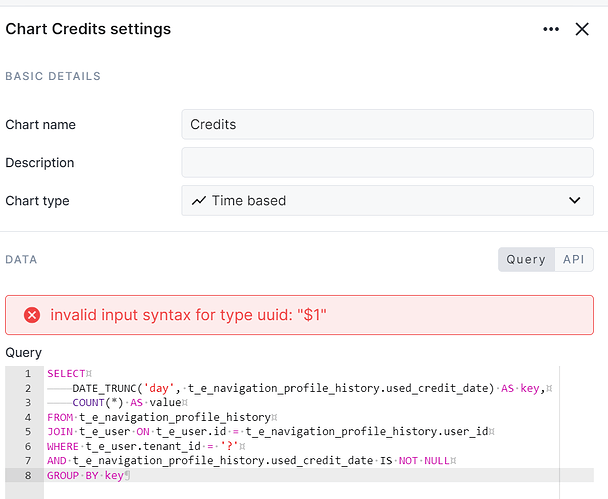Click the red error icon in alert

(x=32, y=315)
